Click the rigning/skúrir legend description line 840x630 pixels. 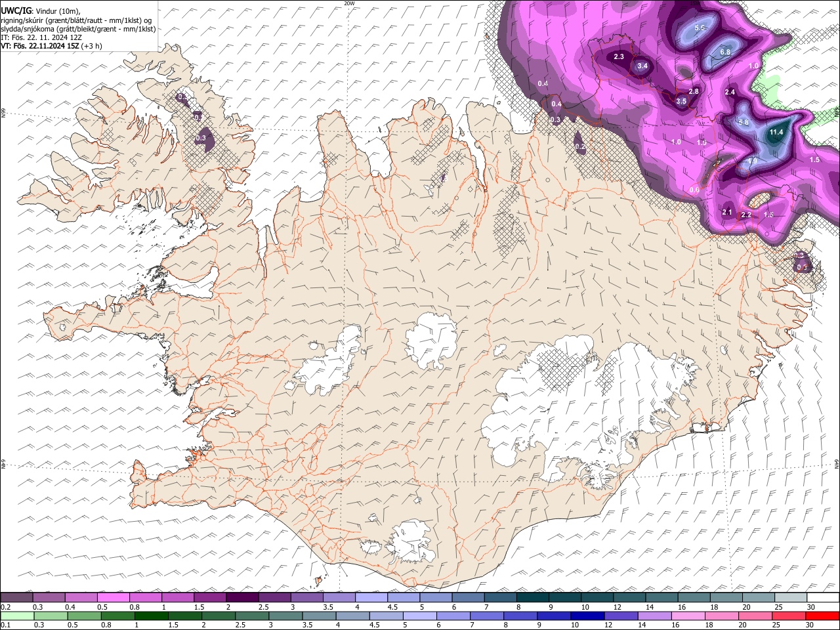click(76, 20)
